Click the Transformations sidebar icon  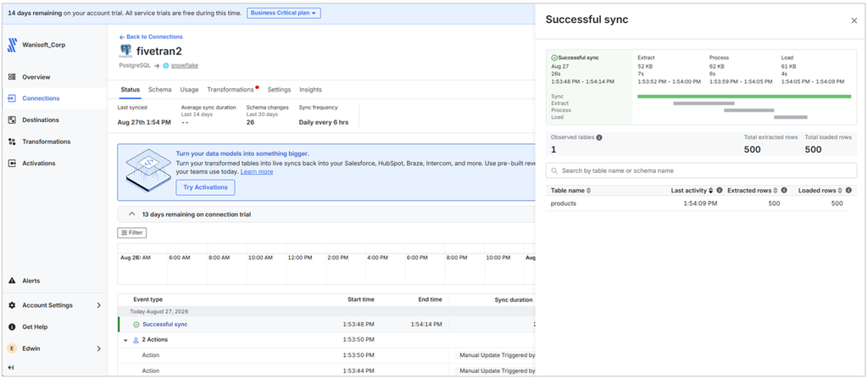(12, 142)
